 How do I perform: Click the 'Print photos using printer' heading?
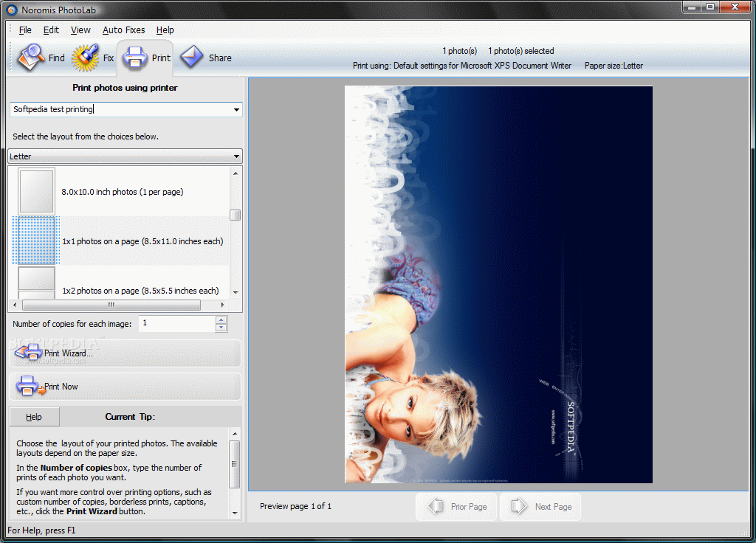[x=125, y=88]
